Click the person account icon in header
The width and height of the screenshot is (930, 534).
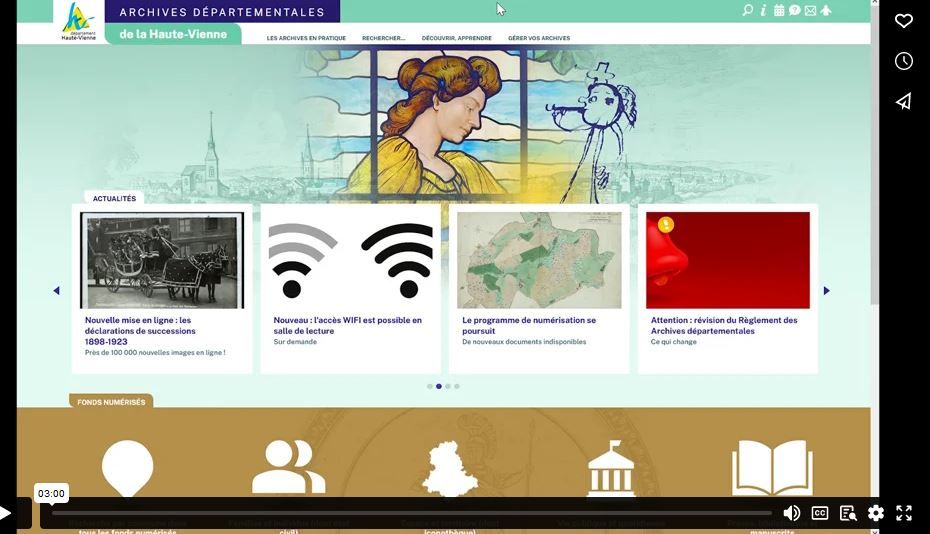coord(826,11)
